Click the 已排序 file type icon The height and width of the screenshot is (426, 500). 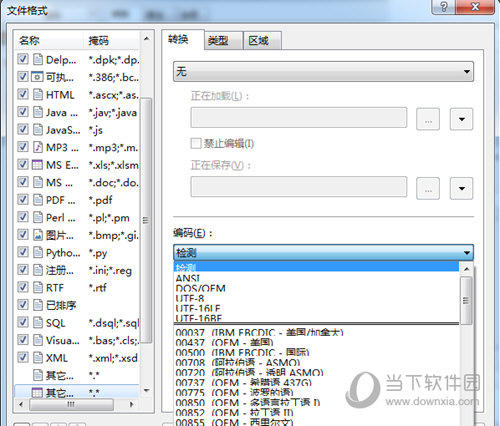38,305
